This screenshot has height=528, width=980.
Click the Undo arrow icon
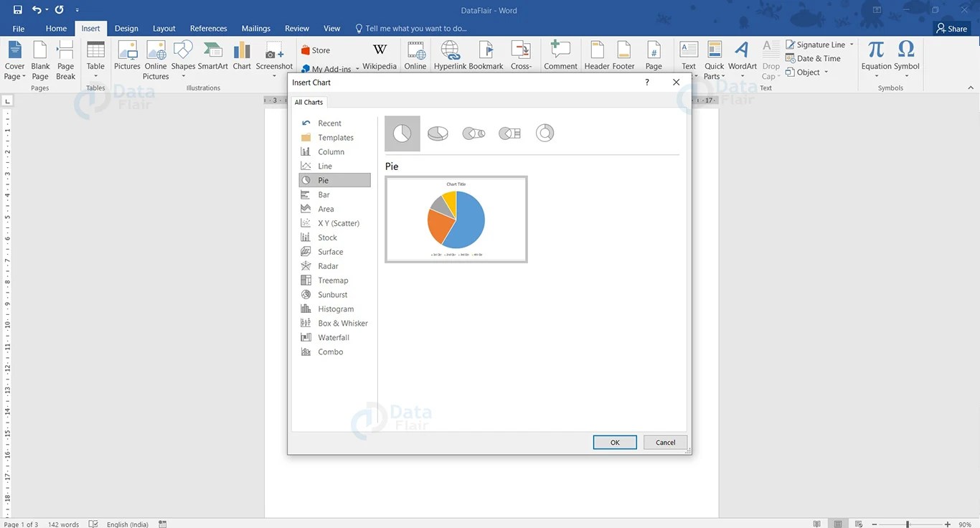(37, 10)
